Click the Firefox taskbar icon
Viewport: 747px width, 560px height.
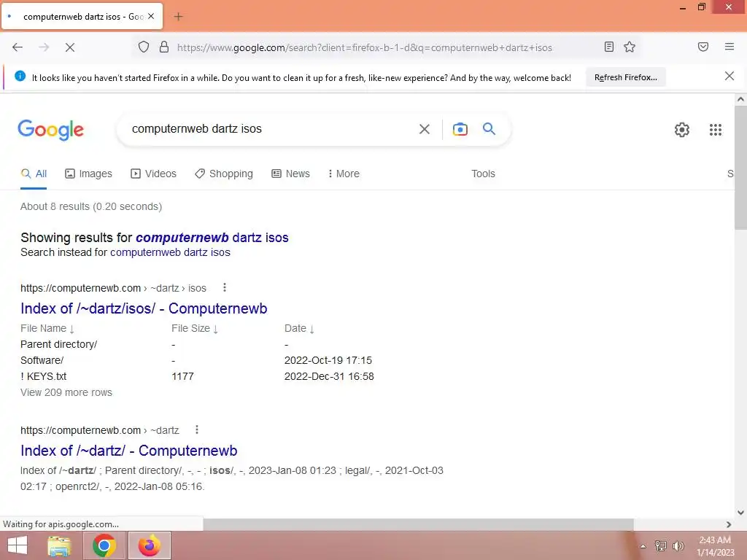coord(149,545)
